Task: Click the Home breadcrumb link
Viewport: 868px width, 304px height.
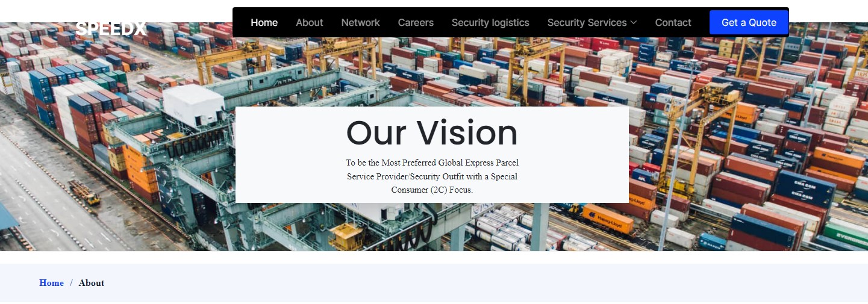Action: [x=51, y=283]
